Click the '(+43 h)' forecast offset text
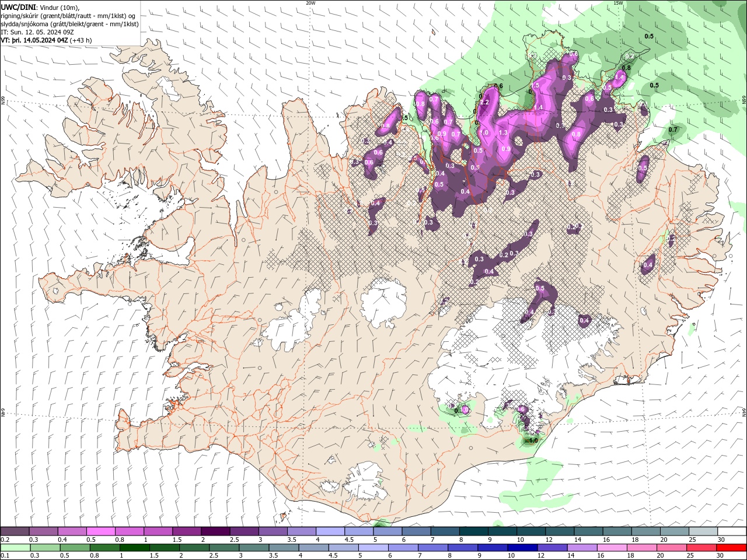Viewport: 747px width, 560px height. [81, 40]
